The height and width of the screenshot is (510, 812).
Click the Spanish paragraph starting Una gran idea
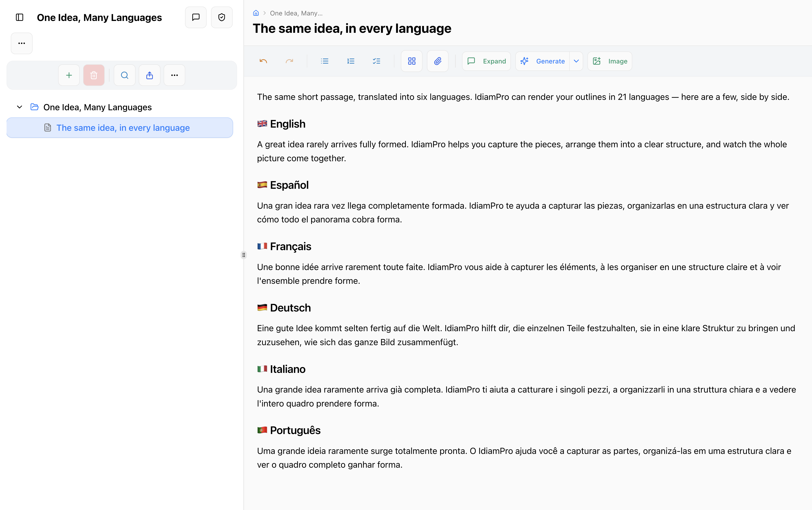[x=523, y=212]
